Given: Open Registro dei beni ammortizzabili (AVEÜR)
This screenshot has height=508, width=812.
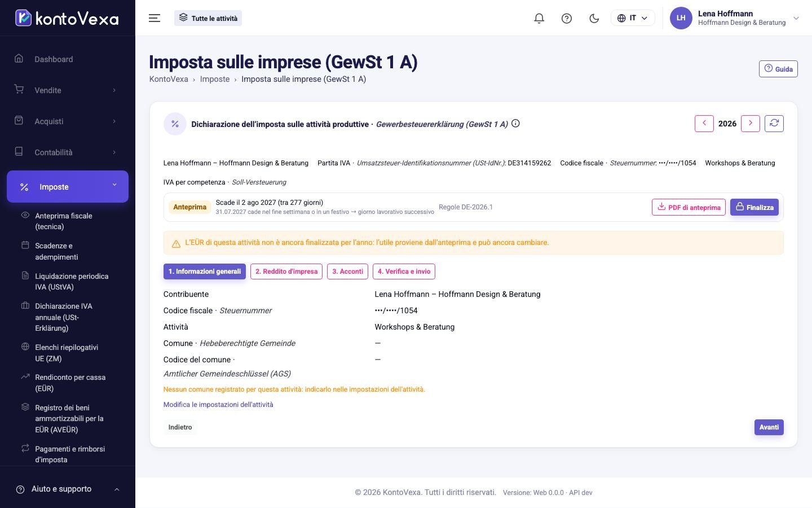Looking at the screenshot, I should point(68,419).
